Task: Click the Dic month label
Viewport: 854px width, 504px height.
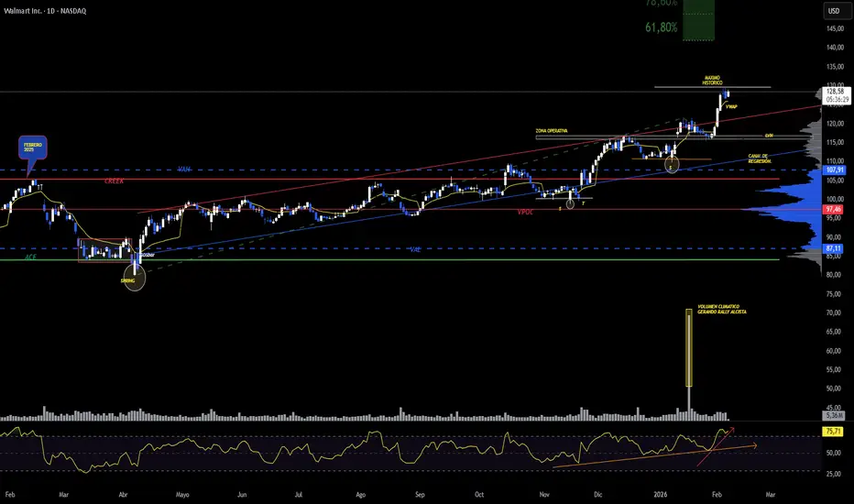Action: click(x=598, y=495)
